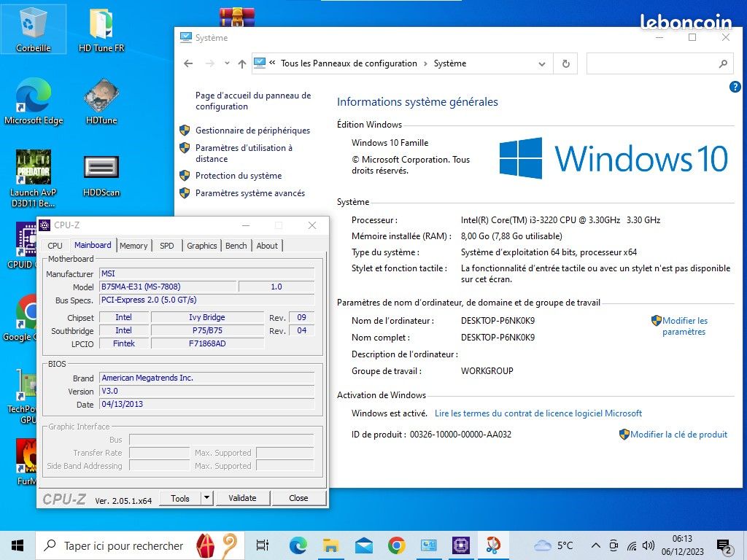This screenshot has height=560, width=747.
Task: Open Task View in the taskbar
Action: point(263,545)
